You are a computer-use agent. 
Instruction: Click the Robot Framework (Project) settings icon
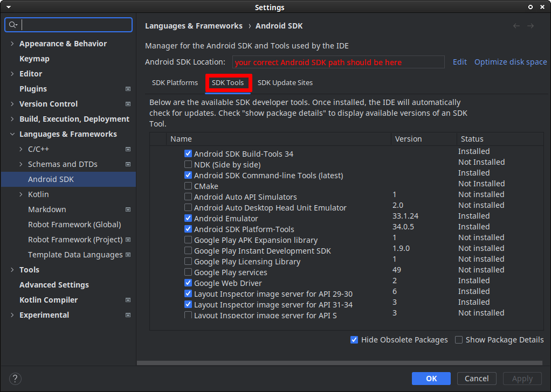[128, 240]
